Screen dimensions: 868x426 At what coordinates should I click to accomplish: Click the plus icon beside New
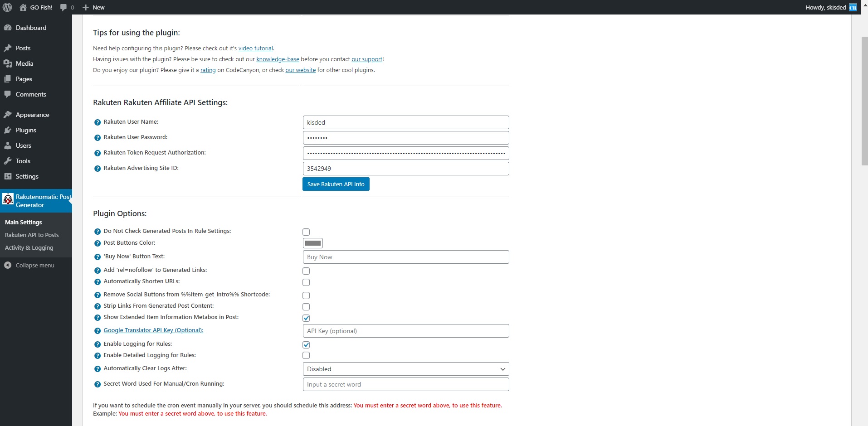[x=85, y=7]
